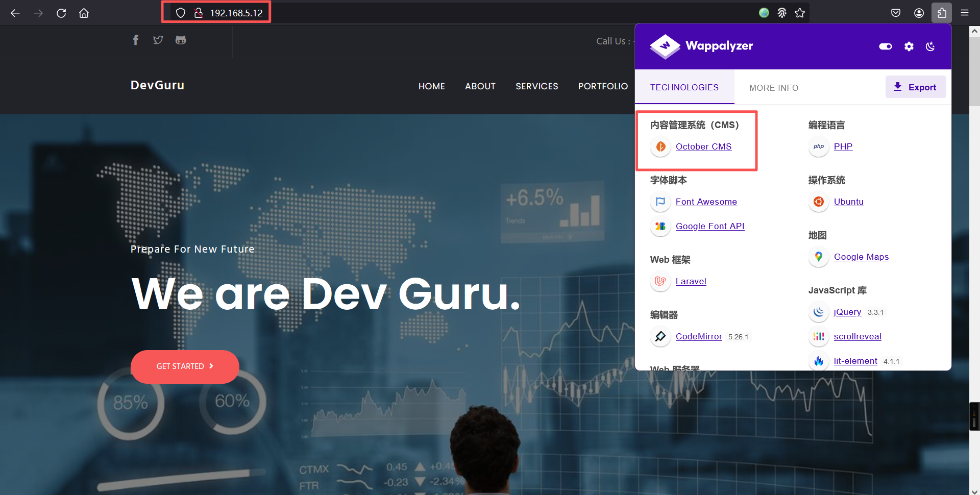
Task: Open the PORTFOLIO nav item
Action: (603, 86)
